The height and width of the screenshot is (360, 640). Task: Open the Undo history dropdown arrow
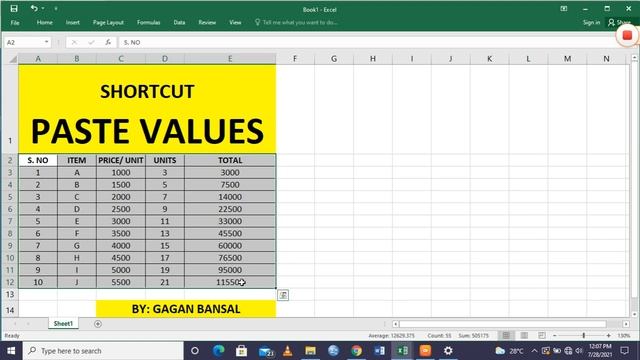click(x=43, y=9)
